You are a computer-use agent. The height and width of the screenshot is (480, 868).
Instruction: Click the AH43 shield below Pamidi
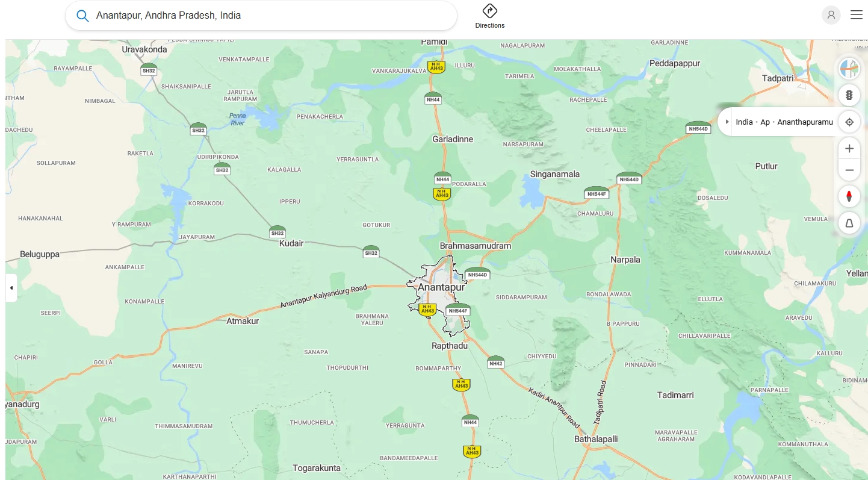(x=436, y=67)
